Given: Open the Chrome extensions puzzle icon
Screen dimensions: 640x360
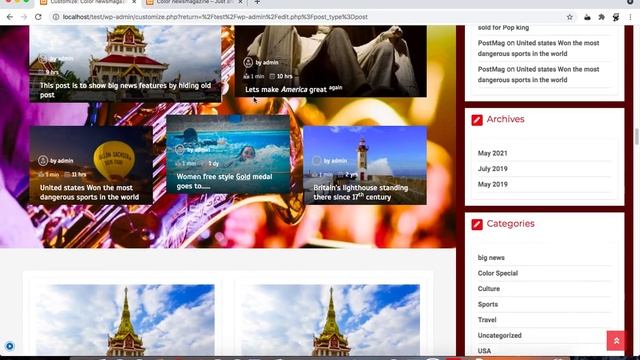Looking at the screenshot, I should 601,17.
